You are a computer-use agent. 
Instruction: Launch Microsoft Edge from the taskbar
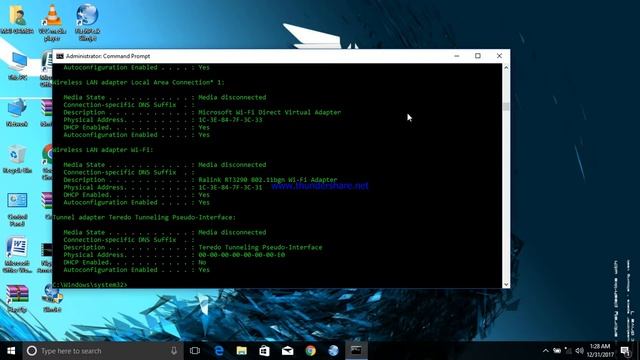point(219,351)
